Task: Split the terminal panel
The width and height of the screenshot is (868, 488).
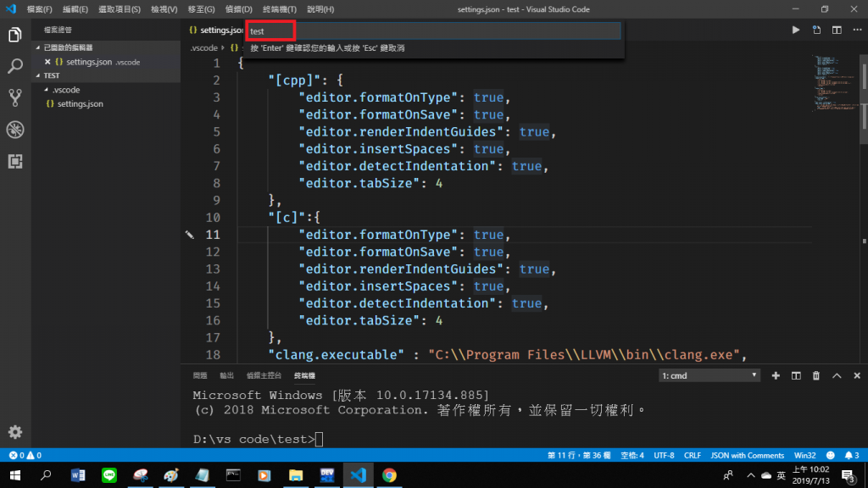Action: pyautogui.click(x=796, y=375)
